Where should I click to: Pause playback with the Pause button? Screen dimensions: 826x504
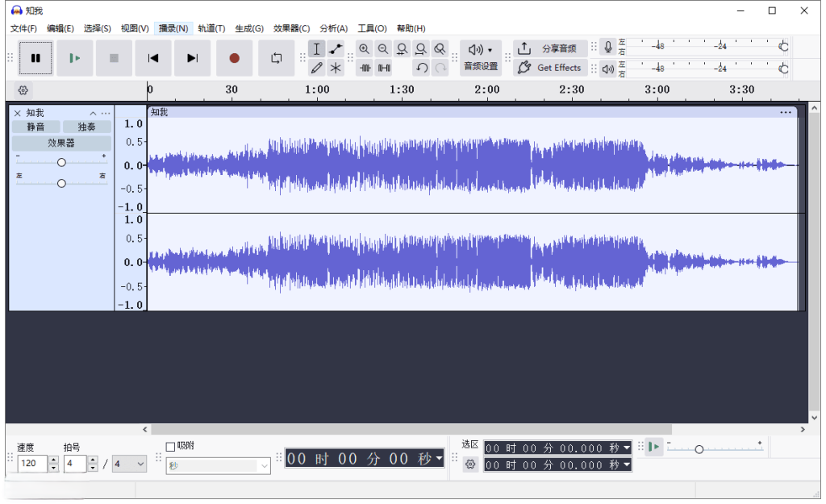pos(35,58)
